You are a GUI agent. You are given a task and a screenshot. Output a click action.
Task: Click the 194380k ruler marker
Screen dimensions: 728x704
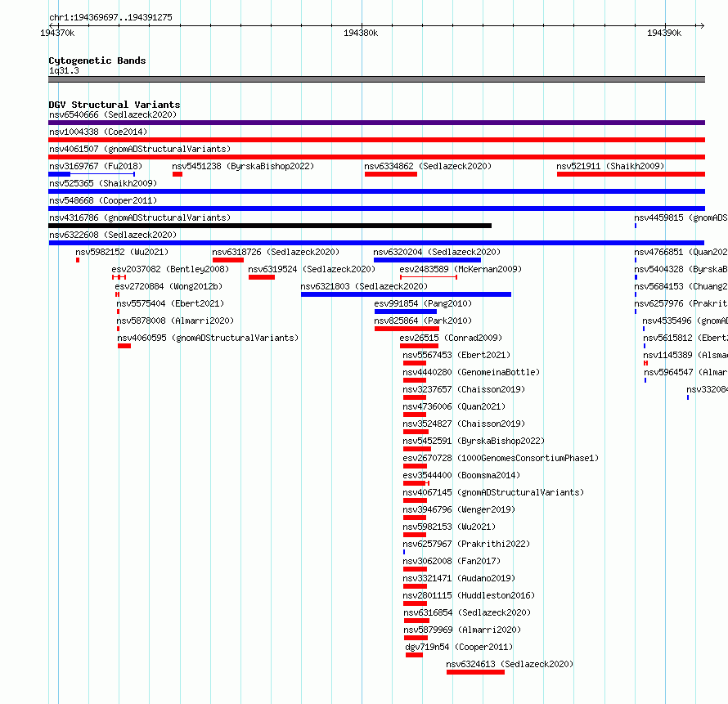[x=361, y=33]
